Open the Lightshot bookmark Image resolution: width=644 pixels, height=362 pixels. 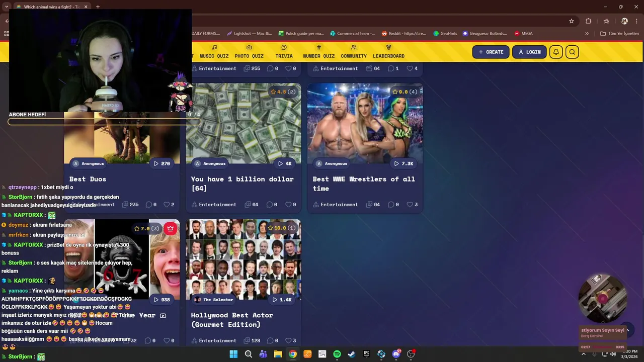(249, 33)
